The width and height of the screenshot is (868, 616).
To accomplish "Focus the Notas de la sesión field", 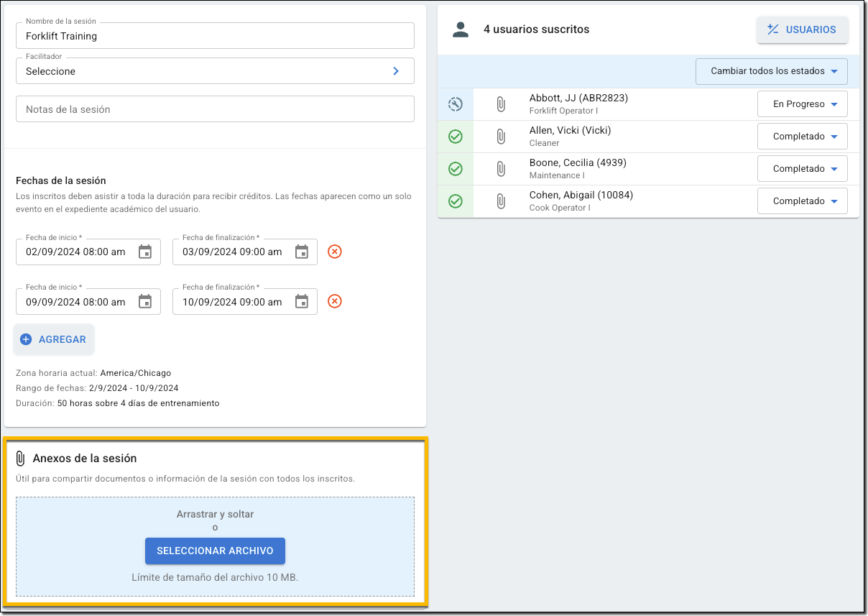I will tap(215, 109).
